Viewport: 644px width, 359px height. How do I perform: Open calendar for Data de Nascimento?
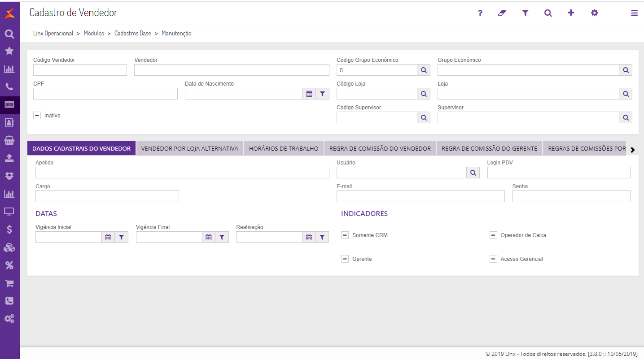[309, 94]
